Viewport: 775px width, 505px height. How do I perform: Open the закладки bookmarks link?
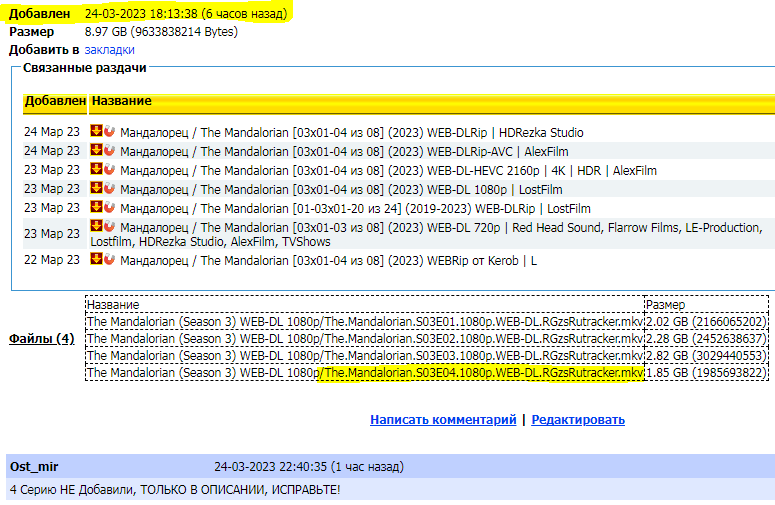point(109,50)
